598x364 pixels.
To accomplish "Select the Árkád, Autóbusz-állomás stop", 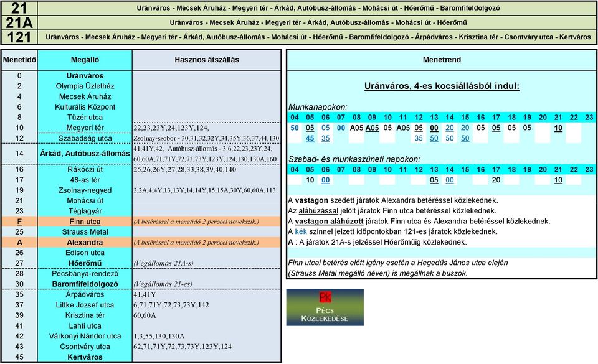I will [x=85, y=154].
